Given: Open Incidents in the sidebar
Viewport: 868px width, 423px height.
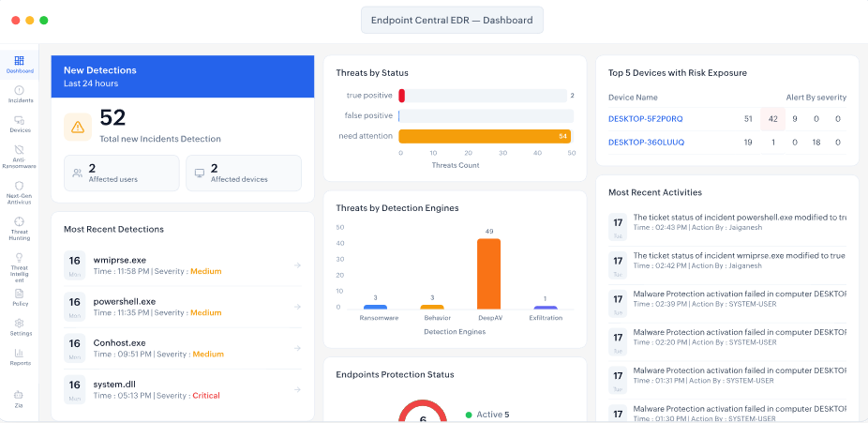Looking at the screenshot, I should click(x=20, y=90).
